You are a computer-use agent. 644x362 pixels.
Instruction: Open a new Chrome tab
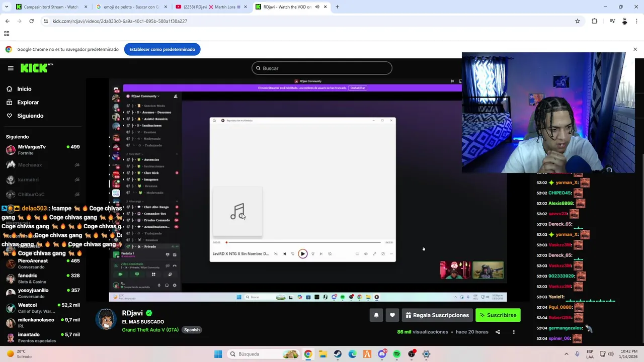click(337, 7)
